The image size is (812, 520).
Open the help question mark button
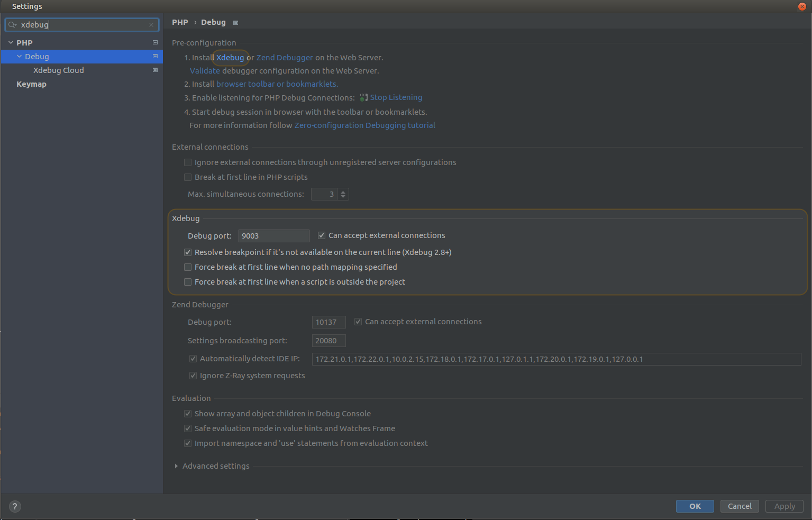[x=15, y=506]
